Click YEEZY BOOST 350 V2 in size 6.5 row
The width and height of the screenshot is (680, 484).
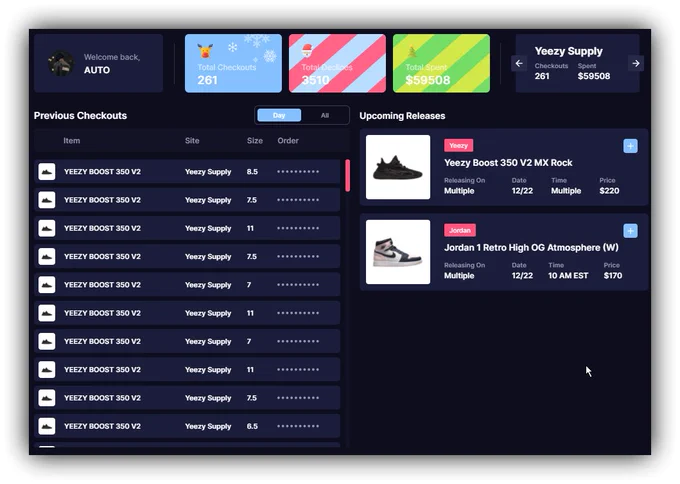[x=102, y=426]
